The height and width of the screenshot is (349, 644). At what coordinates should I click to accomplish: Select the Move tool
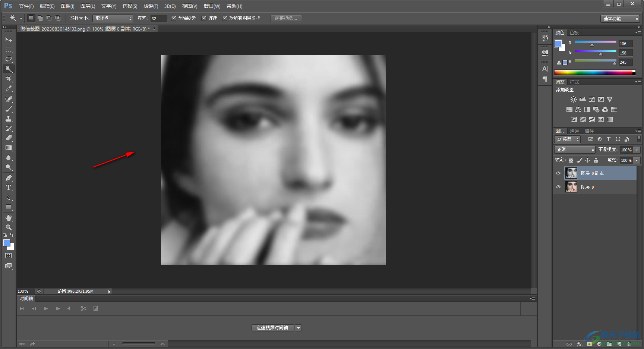tap(9, 40)
